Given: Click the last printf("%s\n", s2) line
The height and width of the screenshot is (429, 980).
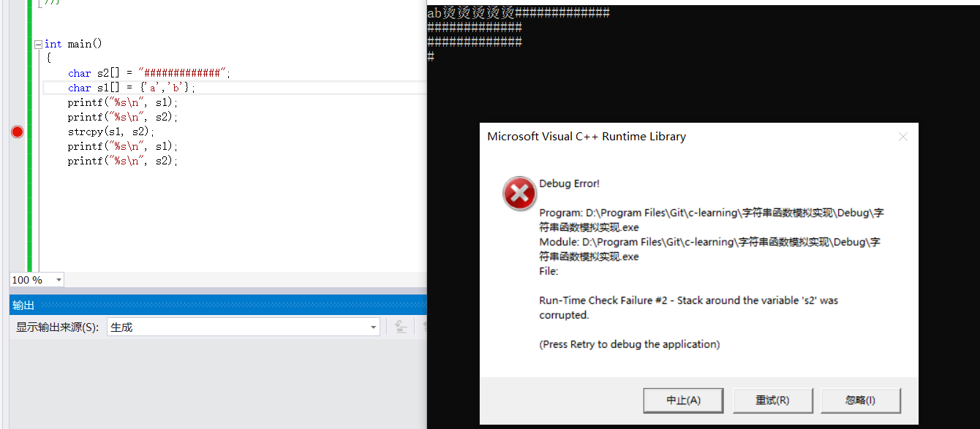Looking at the screenshot, I should click(123, 161).
